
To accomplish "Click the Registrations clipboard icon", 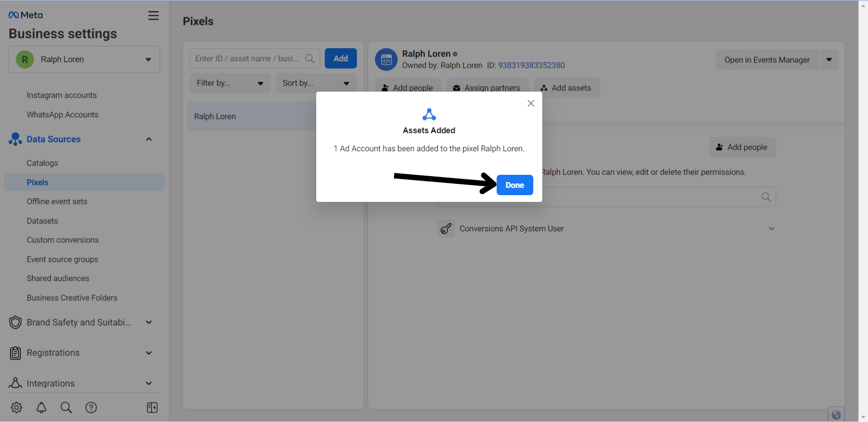I will [x=15, y=353].
